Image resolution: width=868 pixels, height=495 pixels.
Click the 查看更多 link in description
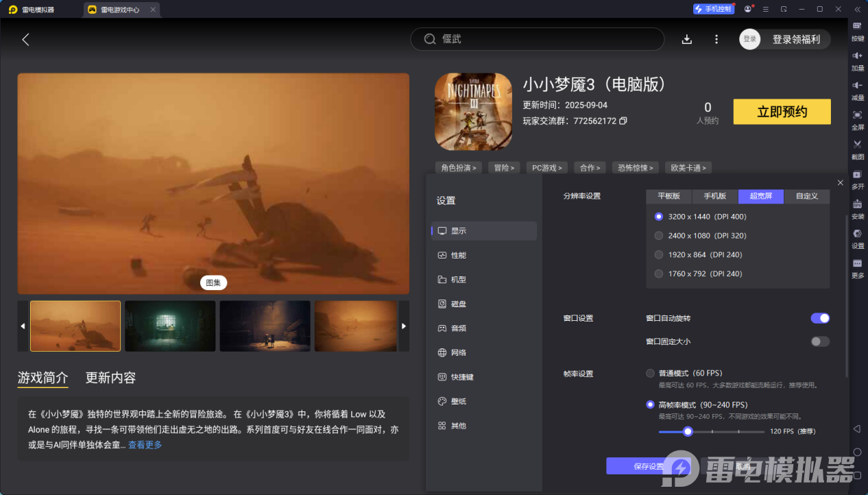coord(145,445)
